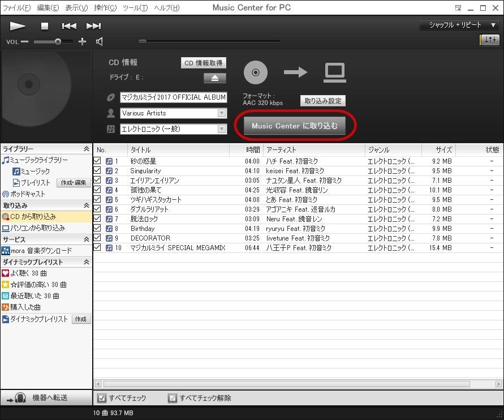Toggle checkbox for track 4 孤独の果て
The height and width of the screenshot is (420, 504).
coord(97,190)
